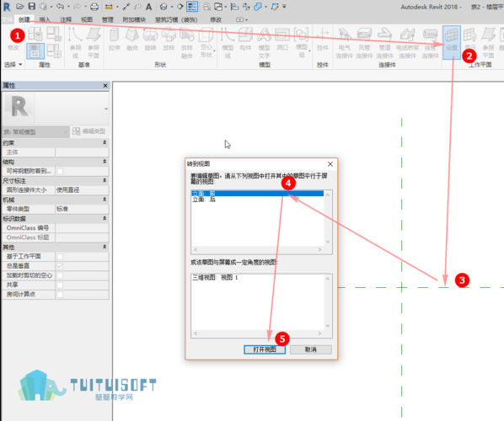Image resolution: width=504 pixels, height=421 pixels.
Task: Collapse the 结构 section in properties
Action: click(105, 161)
